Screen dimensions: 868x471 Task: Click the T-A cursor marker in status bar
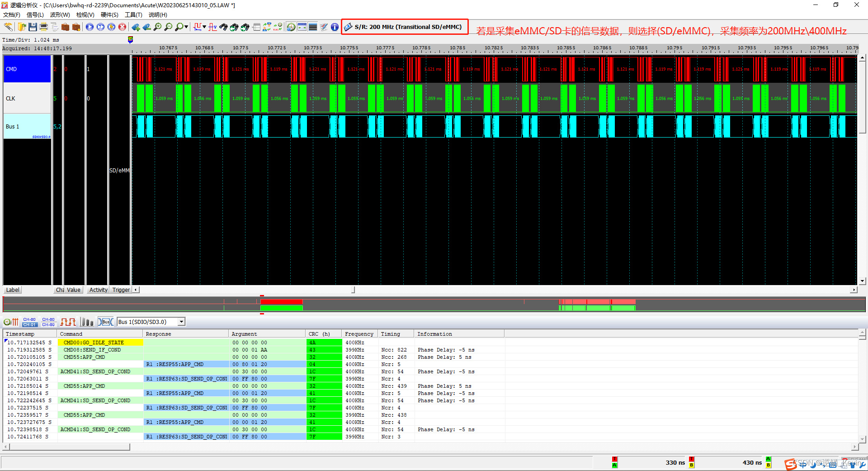pyautogui.click(x=614, y=462)
